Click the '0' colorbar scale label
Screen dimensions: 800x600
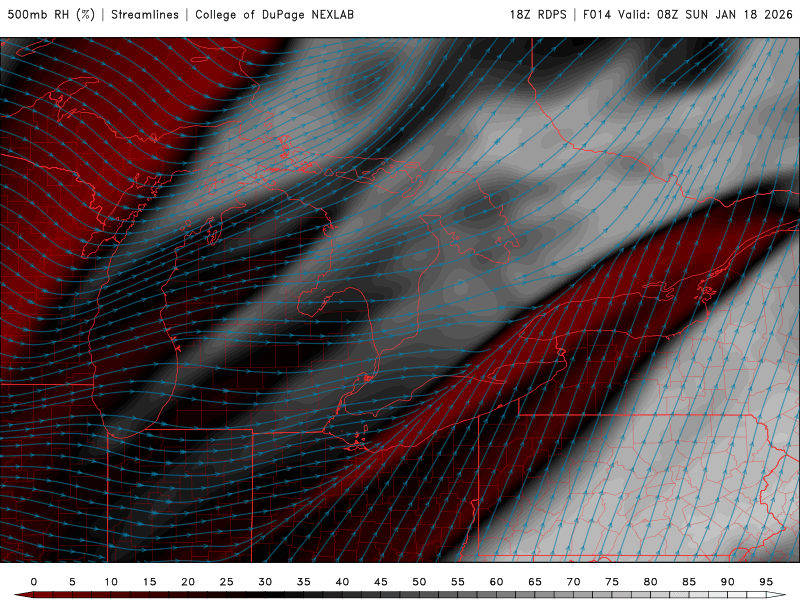point(34,582)
